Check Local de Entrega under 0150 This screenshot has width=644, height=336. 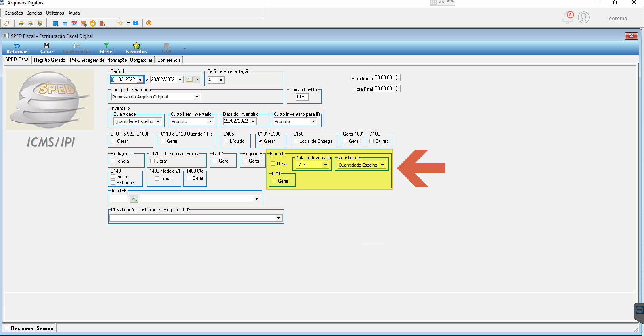tap(296, 141)
